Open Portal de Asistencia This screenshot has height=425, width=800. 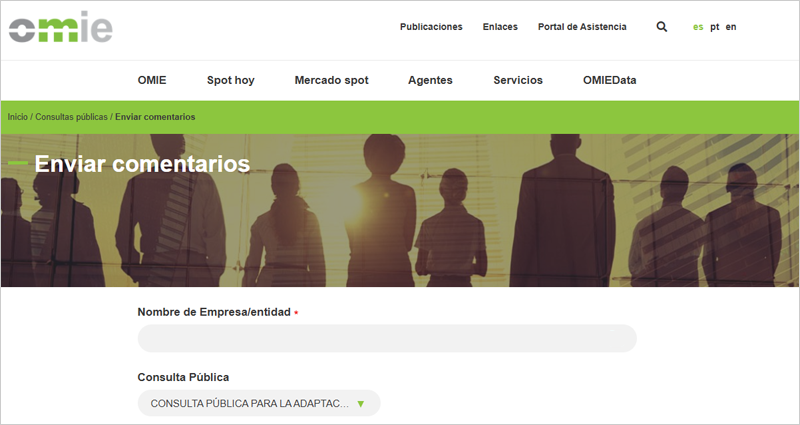[x=582, y=27]
